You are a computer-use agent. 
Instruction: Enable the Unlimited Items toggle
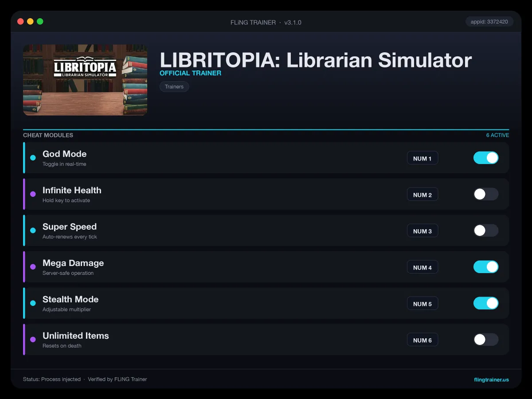486,340
